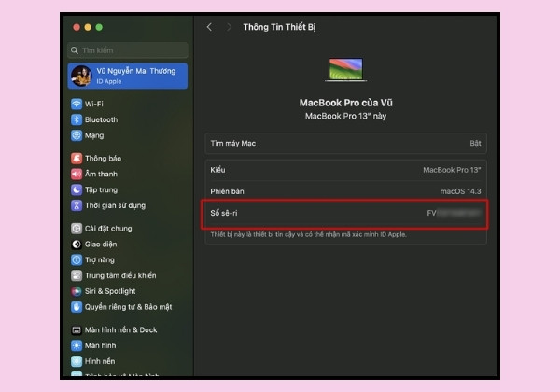Viewport: 560px width, 392px height.
Task: Click the MacBook device thumbnail image
Action: coord(345,70)
